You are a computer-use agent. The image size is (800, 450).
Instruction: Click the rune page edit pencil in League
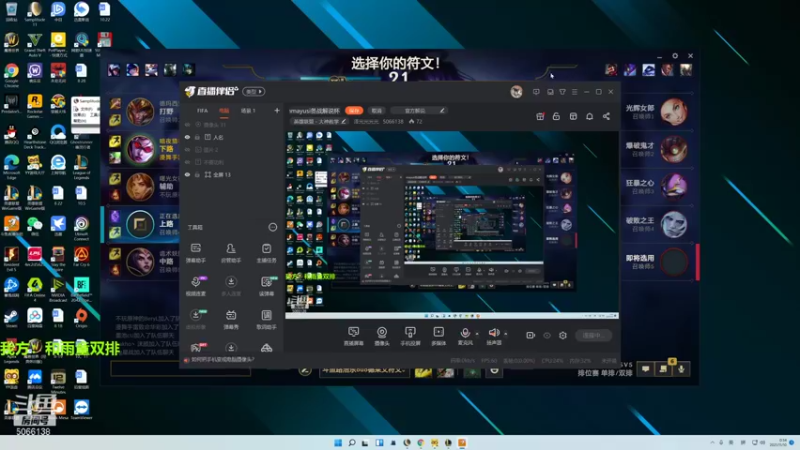pos(305,371)
